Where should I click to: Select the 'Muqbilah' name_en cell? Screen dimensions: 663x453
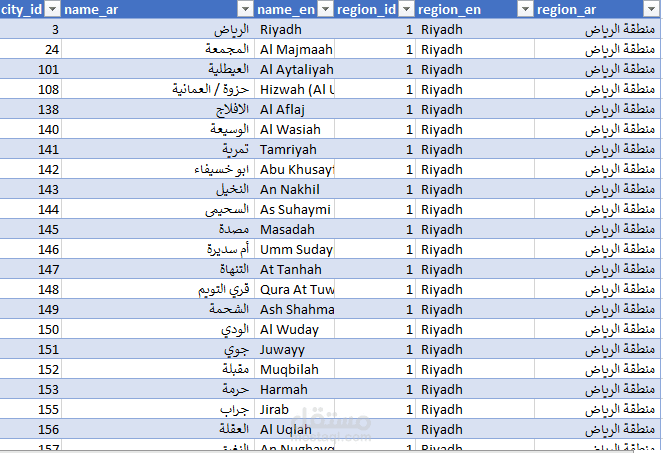294,369
